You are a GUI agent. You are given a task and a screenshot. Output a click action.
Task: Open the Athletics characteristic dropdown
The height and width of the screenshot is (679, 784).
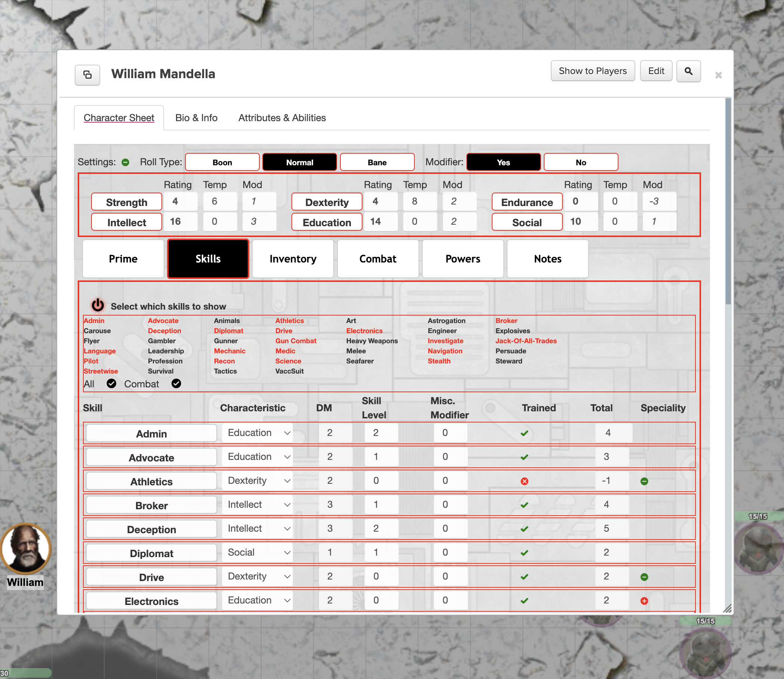point(257,480)
